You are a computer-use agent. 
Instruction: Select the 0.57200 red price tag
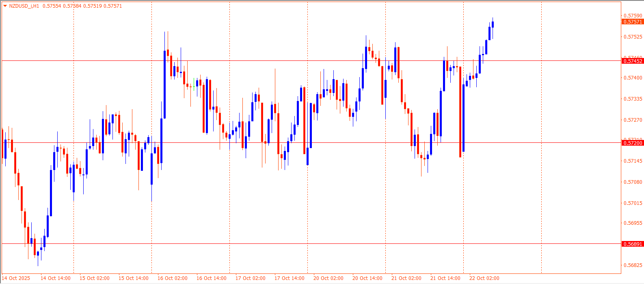coord(633,143)
